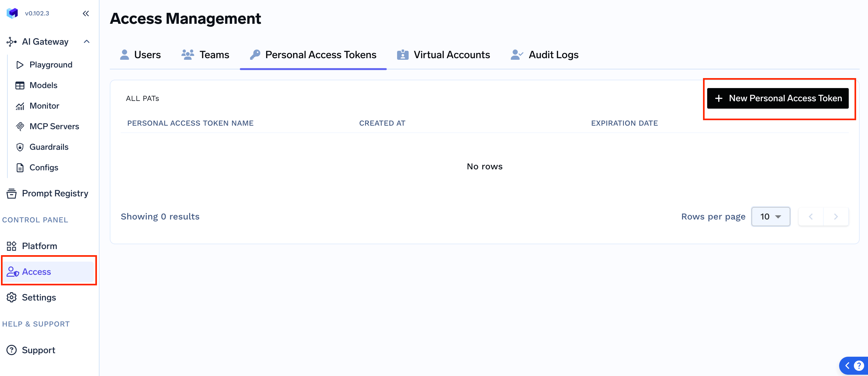868x376 pixels.
Task: Sort by Created At column header
Action: 382,123
